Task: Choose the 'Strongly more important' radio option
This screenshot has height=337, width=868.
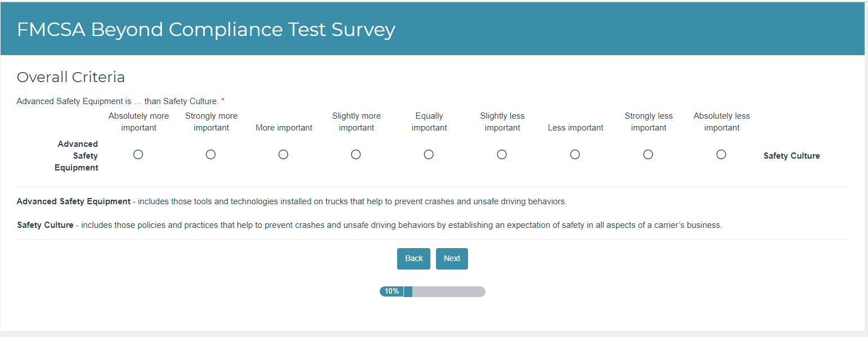Action: click(x=211, y=155)
